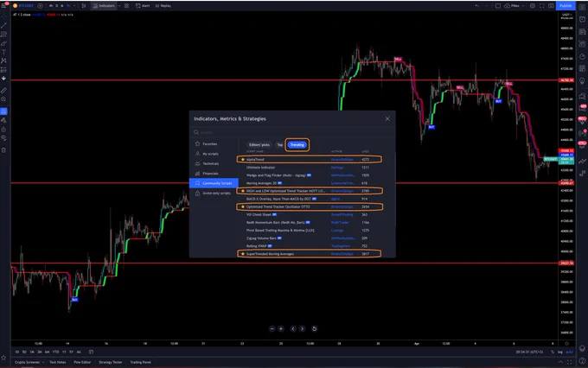Select the Text annotation tool
588x368 pixels.
pyautogui.click(x=3, y=52)
